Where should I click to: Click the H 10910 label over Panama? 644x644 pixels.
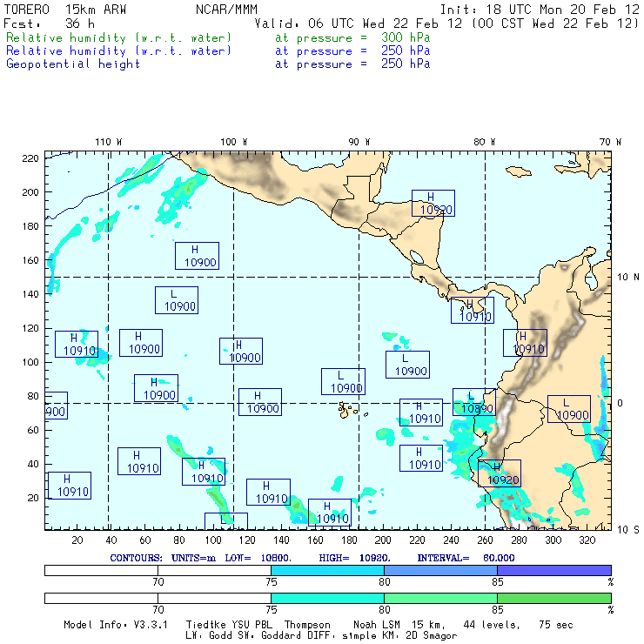pos(472,310)
